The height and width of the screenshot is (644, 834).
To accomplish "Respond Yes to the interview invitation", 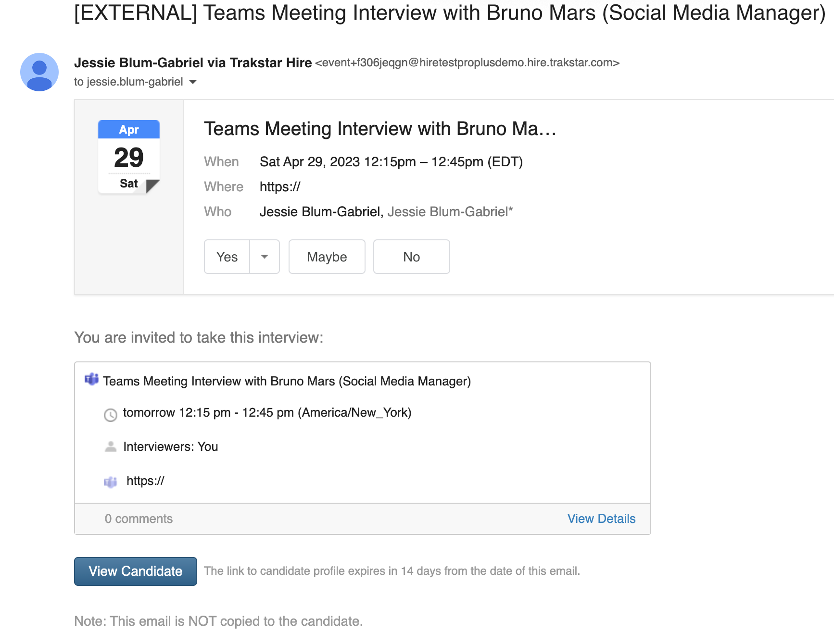I will [x=227, y=257].
